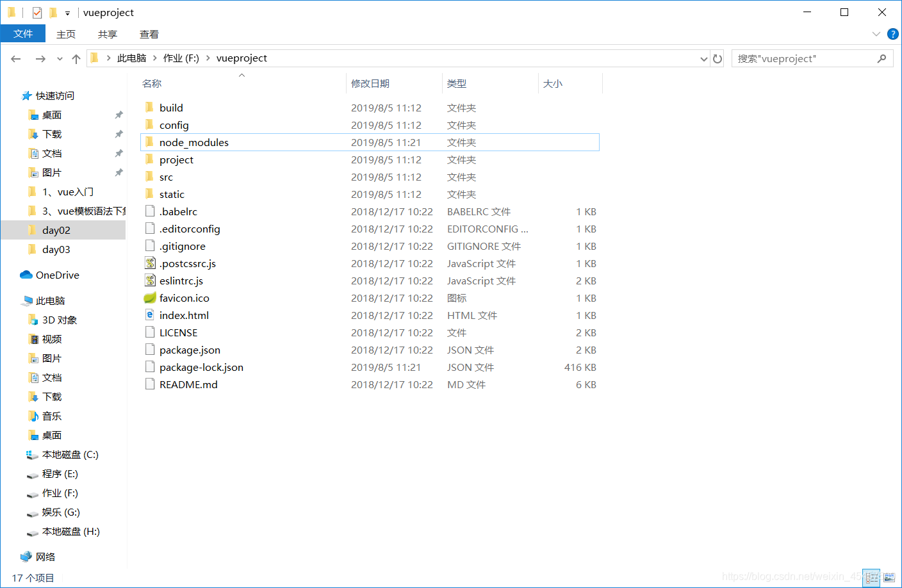Click 此电脑 in address breadcrumb
The height and width of the screenshot is (588, 902).
tap(131, 58)
